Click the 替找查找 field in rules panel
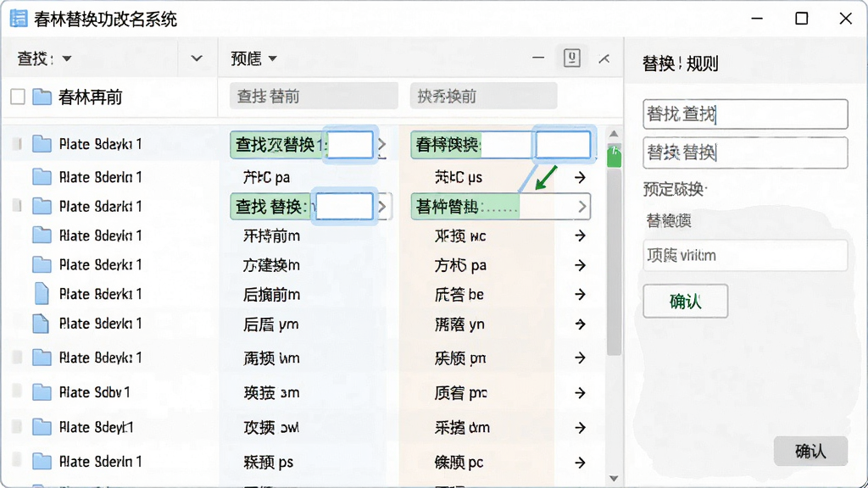 click(x=745, y=114)
